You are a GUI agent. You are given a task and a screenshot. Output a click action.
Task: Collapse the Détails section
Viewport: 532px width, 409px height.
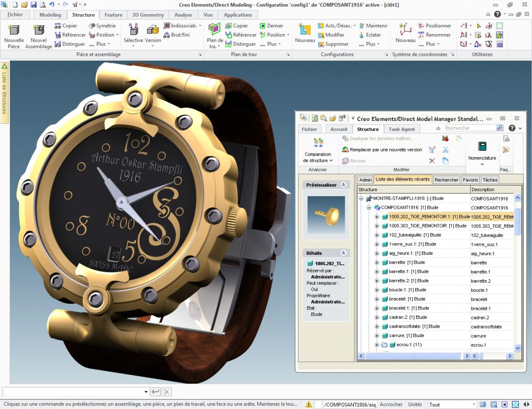[343, 253]
